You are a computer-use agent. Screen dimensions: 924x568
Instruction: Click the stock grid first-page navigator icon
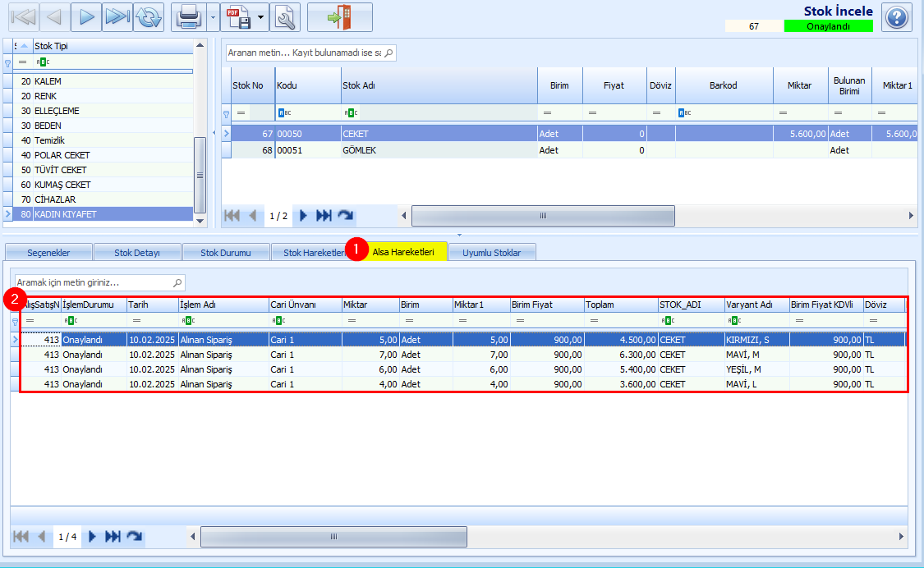(x=232, y=216)
